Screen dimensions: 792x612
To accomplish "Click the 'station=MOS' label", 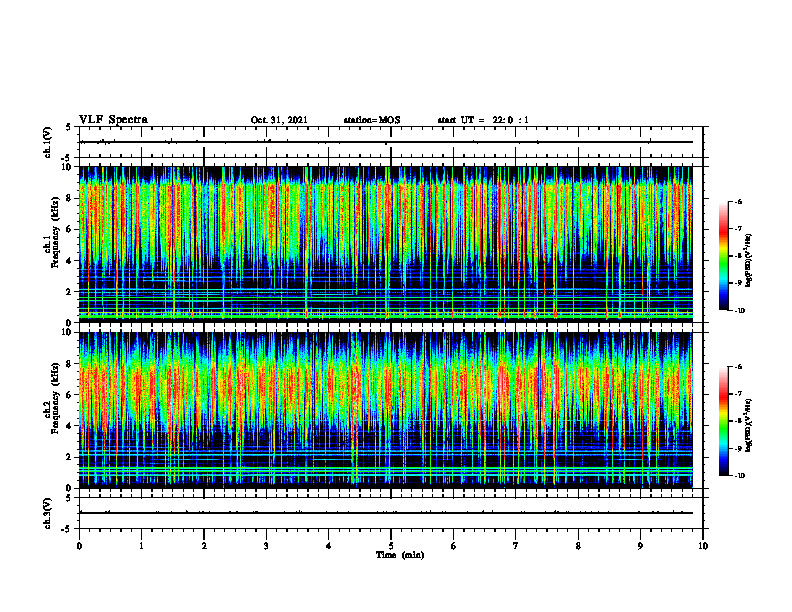I will (372, 120).
